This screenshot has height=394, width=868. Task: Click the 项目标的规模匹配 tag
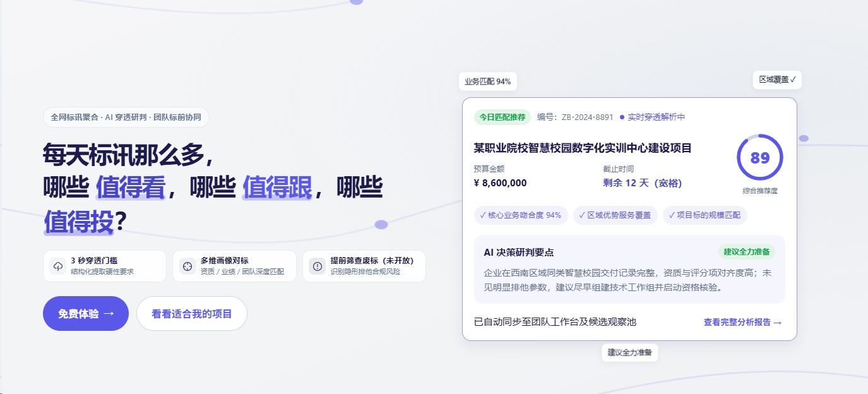pyautogui.click(x=705, y=215)
